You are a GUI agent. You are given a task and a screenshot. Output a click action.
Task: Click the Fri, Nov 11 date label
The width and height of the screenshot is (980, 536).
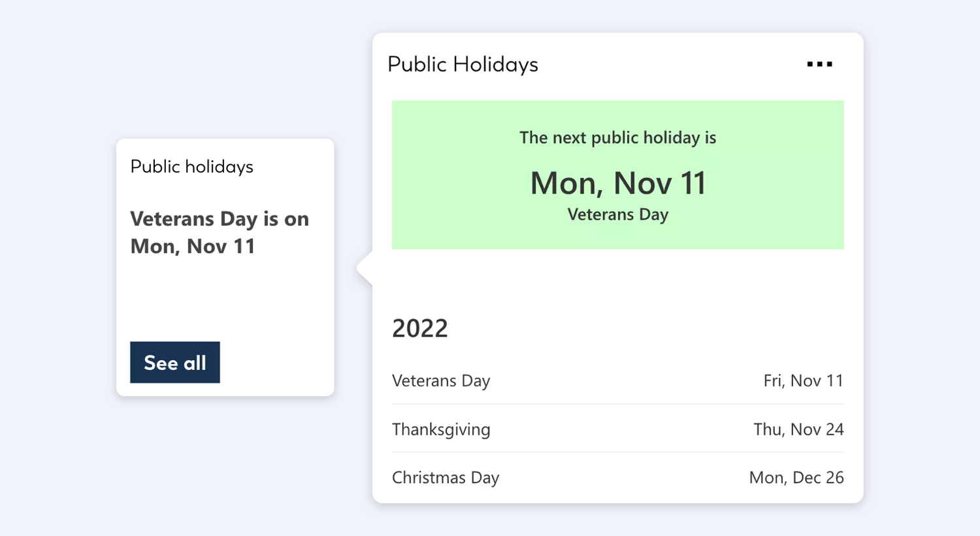(803, 380)
